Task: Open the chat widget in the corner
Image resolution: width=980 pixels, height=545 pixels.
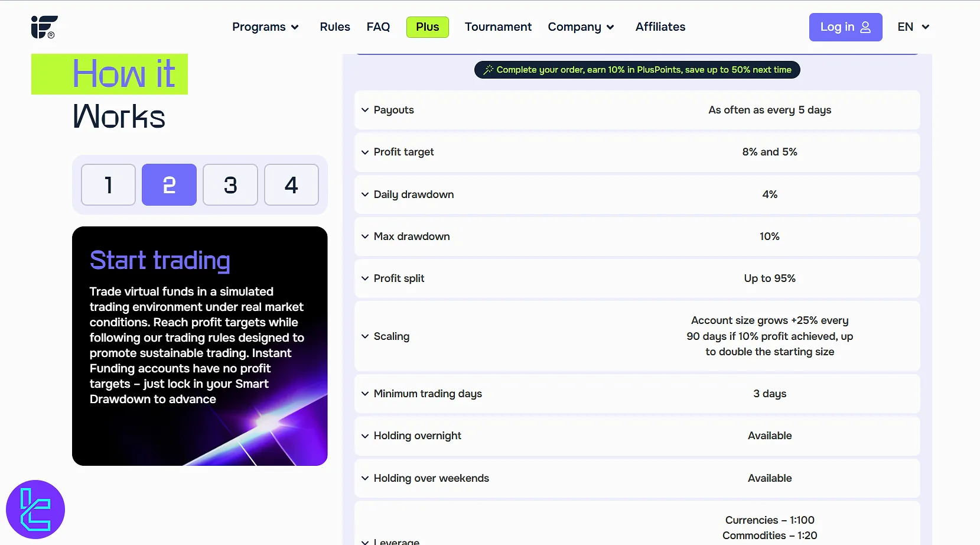Action: [x=35, y=509]
